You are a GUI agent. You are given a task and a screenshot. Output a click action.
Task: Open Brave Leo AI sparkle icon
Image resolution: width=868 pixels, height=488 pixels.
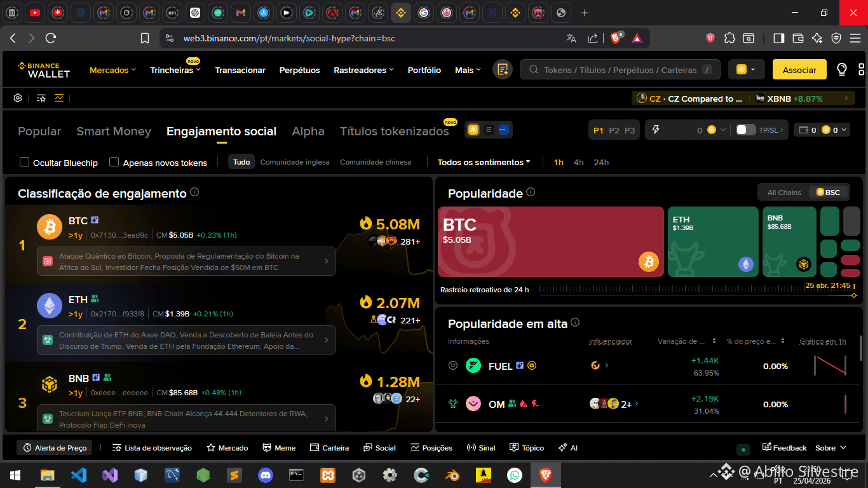(x=817, y=38)
